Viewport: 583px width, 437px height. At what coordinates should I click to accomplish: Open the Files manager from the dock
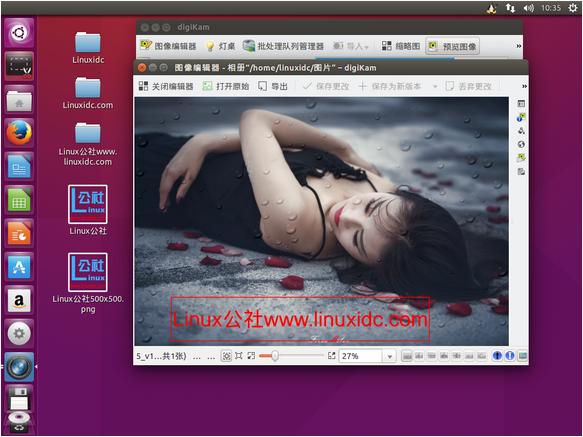click(19, 99)
